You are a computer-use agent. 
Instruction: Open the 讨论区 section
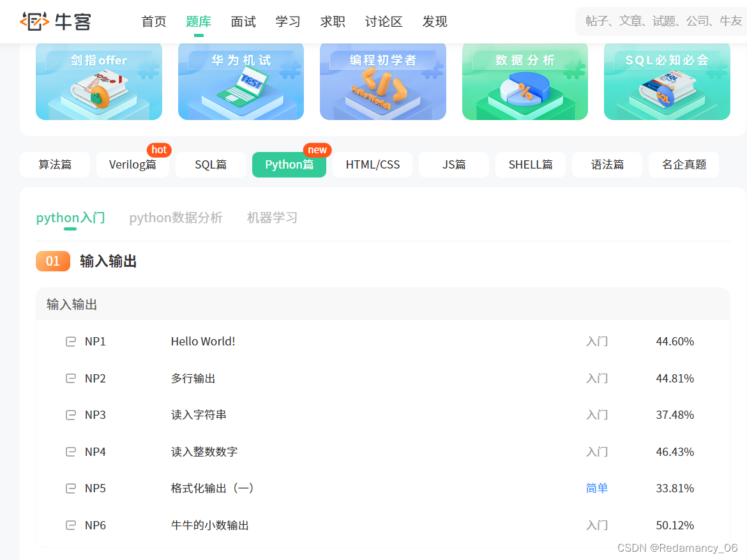[x=382, y=21]
